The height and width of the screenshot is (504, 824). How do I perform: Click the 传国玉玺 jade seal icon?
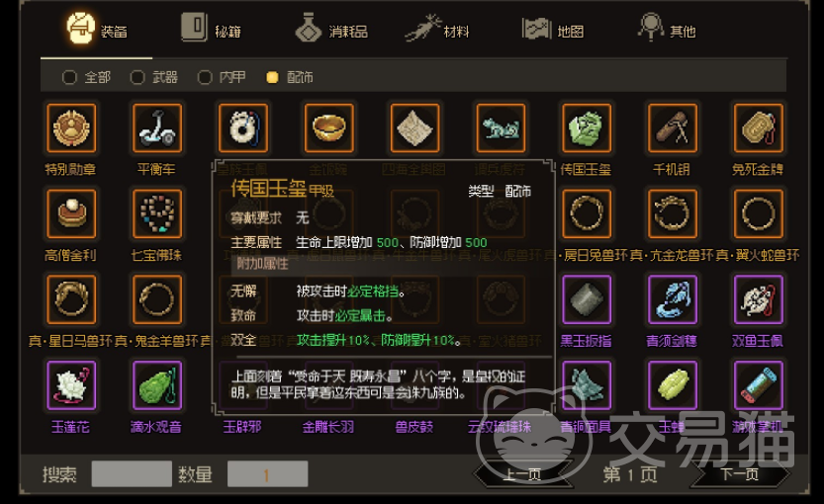click(587, 128)
